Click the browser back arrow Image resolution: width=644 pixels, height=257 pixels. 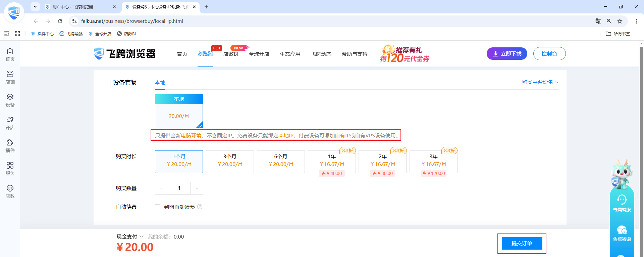(x=36, y=21)
